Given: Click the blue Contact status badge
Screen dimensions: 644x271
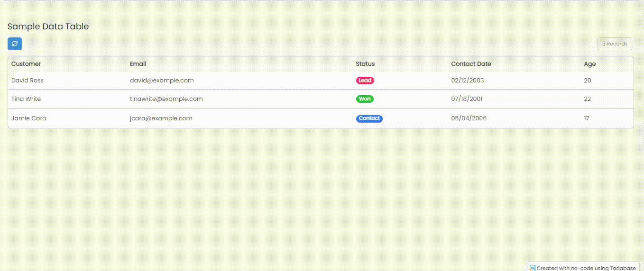Looking at the screenshot, I should (x=369, y=118).
